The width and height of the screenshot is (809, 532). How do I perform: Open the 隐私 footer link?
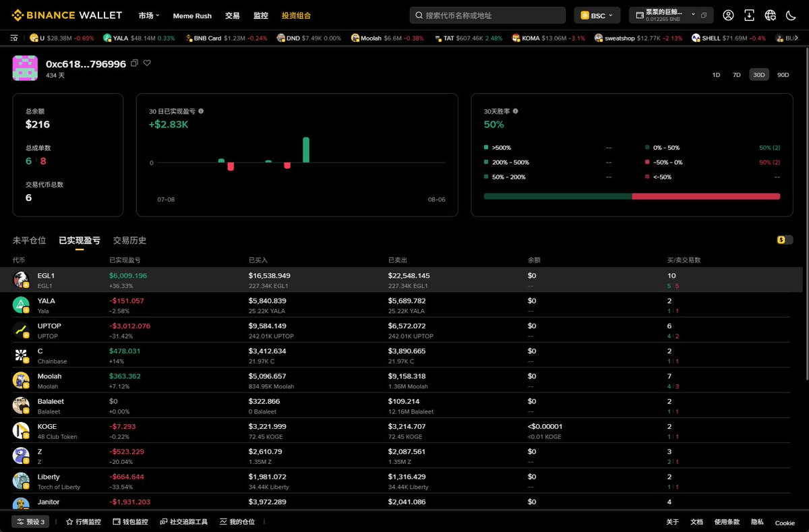(x=757, y=523)
